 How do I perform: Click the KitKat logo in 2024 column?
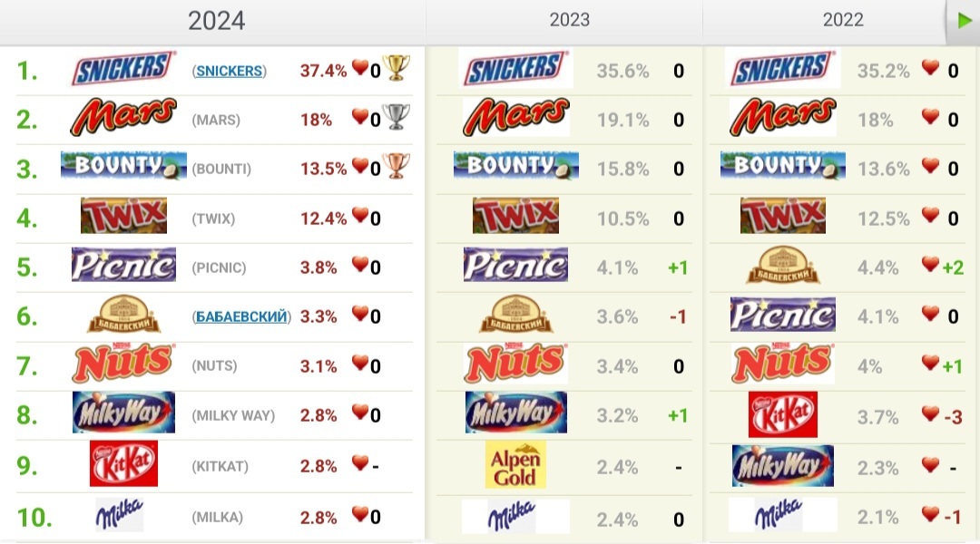123,464
